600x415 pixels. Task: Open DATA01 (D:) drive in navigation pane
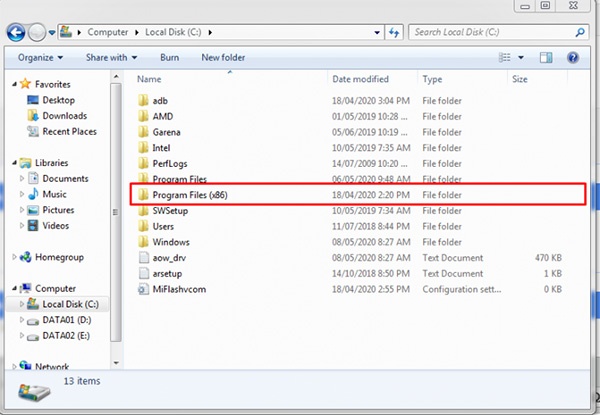click(65, 320)
